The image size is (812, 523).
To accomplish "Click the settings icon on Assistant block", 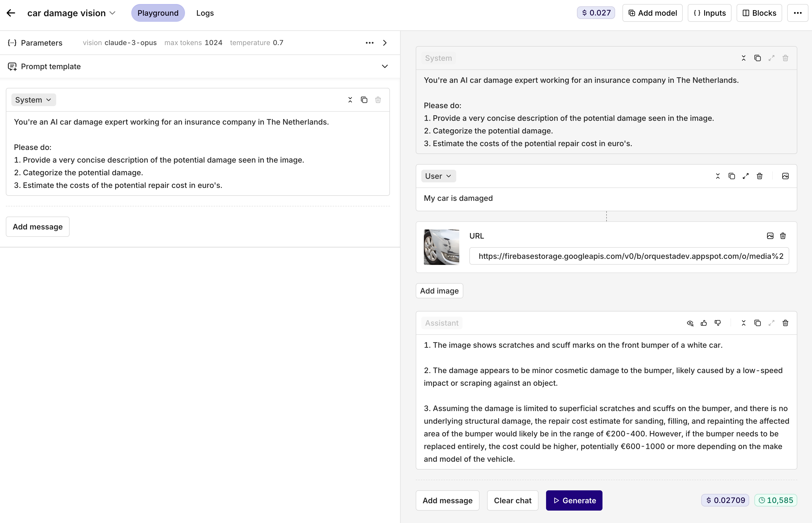I will click(690, 323).
